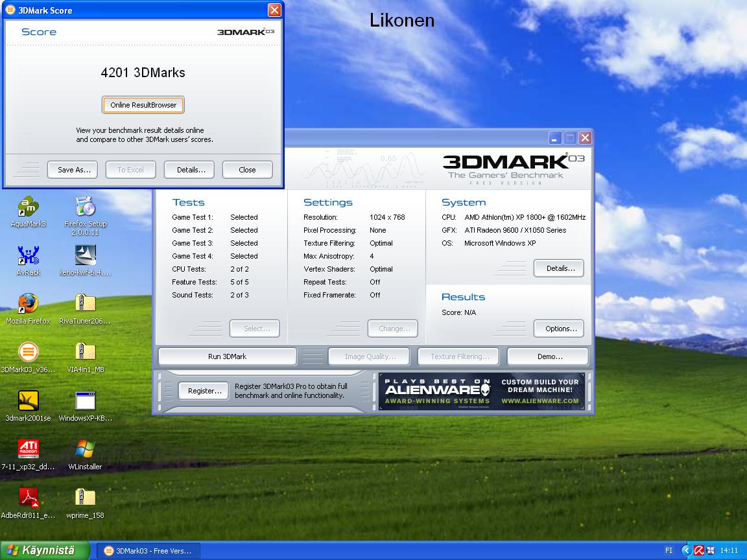Close the 3DMark03 main window
This screenshot has height=560, width=747.
click(586, 138)
